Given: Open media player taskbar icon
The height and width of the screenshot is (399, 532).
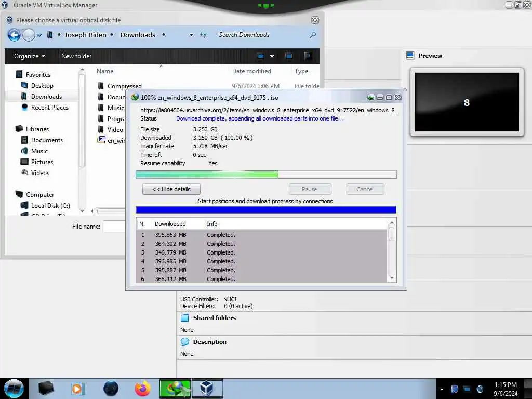Looking at the screenshot, I should [78, 389].
